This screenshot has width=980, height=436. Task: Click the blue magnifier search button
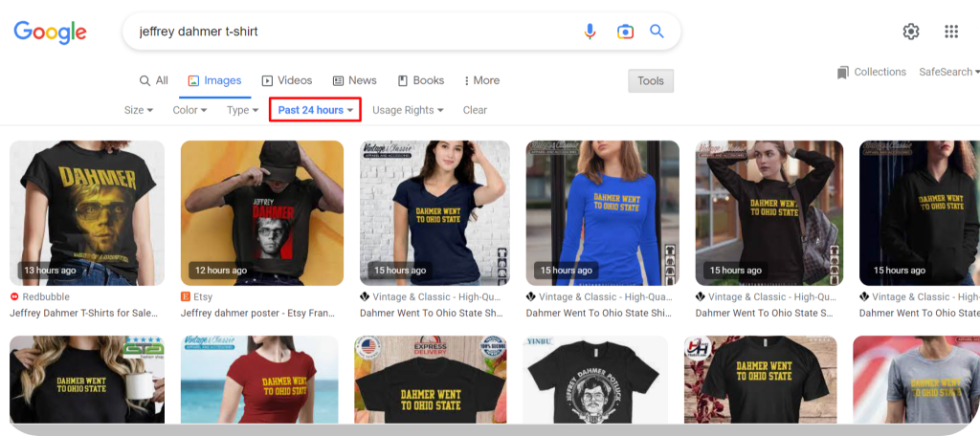657,32
